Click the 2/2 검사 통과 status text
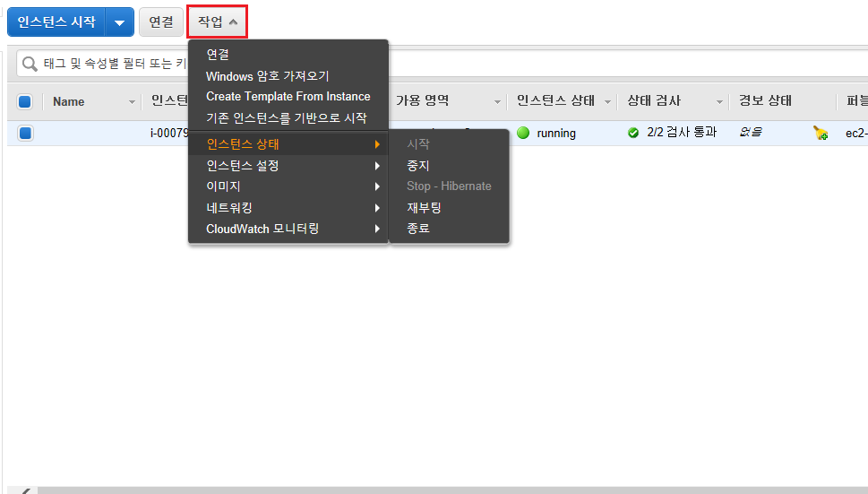The image size is (868, 494). (x=682, y=133)
